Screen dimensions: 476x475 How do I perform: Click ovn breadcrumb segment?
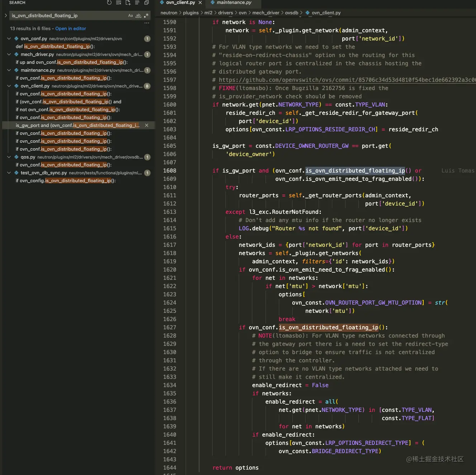243,13
